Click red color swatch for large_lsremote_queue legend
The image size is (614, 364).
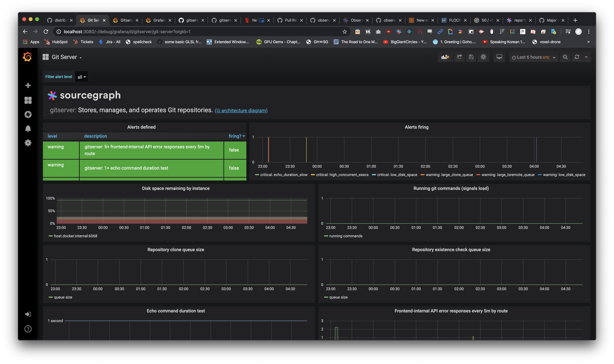point(478,175)
